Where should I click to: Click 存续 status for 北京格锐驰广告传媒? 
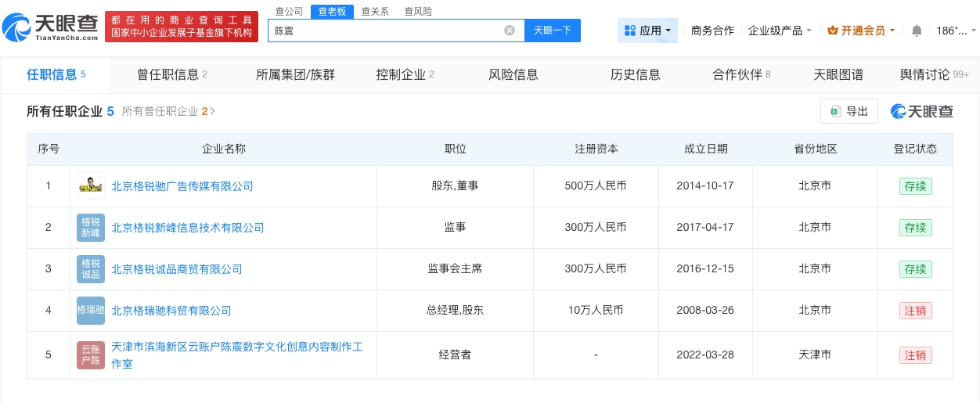pos(915,186)
